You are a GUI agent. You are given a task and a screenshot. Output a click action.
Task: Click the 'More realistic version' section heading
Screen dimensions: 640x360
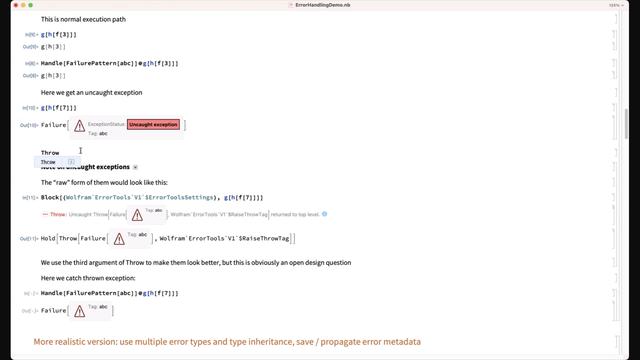point(227,342)
